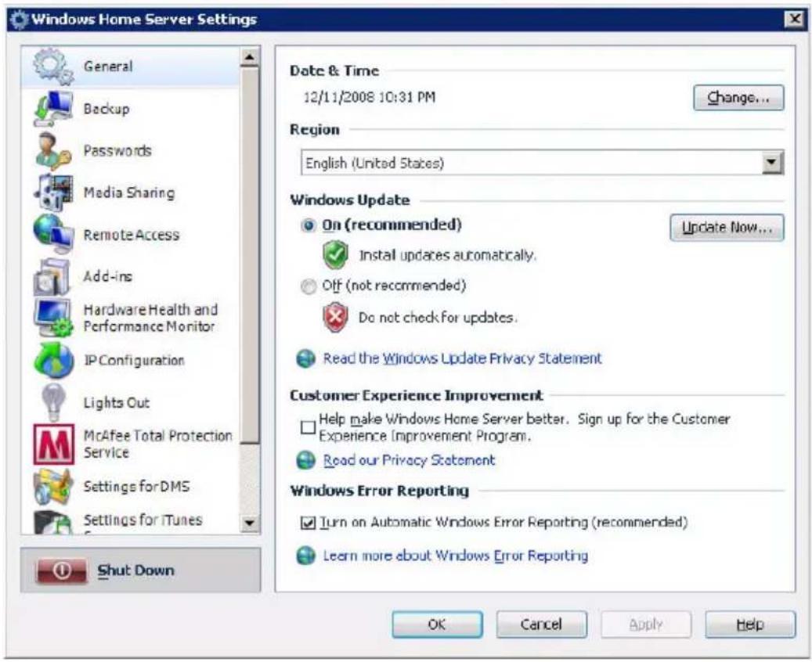Click the Settings for iTunes icon
This screenshot has width=812, height=662.
(52, 522)
